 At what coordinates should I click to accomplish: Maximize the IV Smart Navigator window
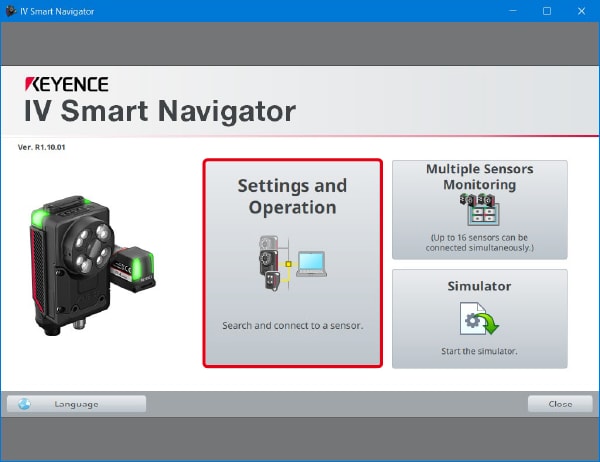(x=546, y=11)
